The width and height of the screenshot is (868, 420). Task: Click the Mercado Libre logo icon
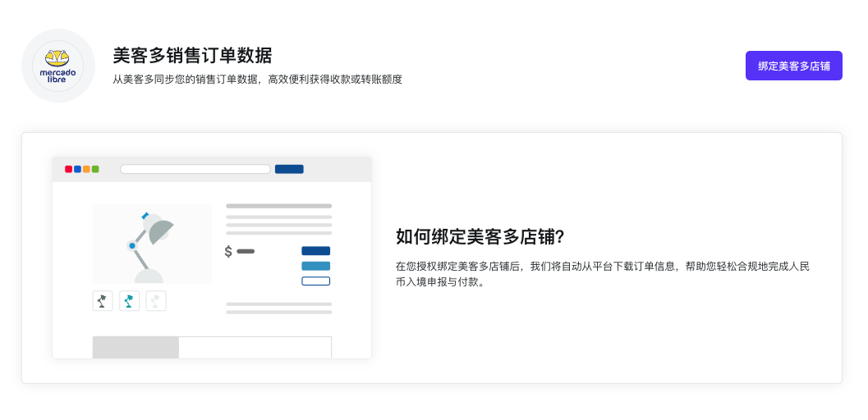click(x=58, y=66)
